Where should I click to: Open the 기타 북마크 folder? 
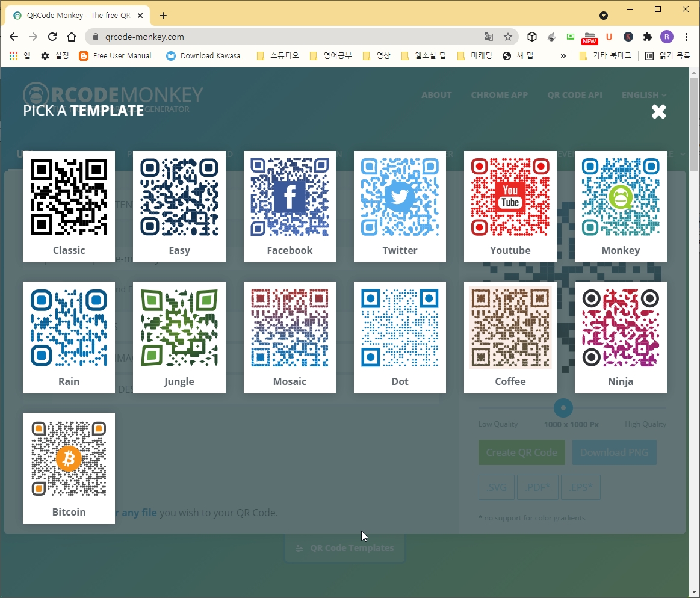coord(606,56)
